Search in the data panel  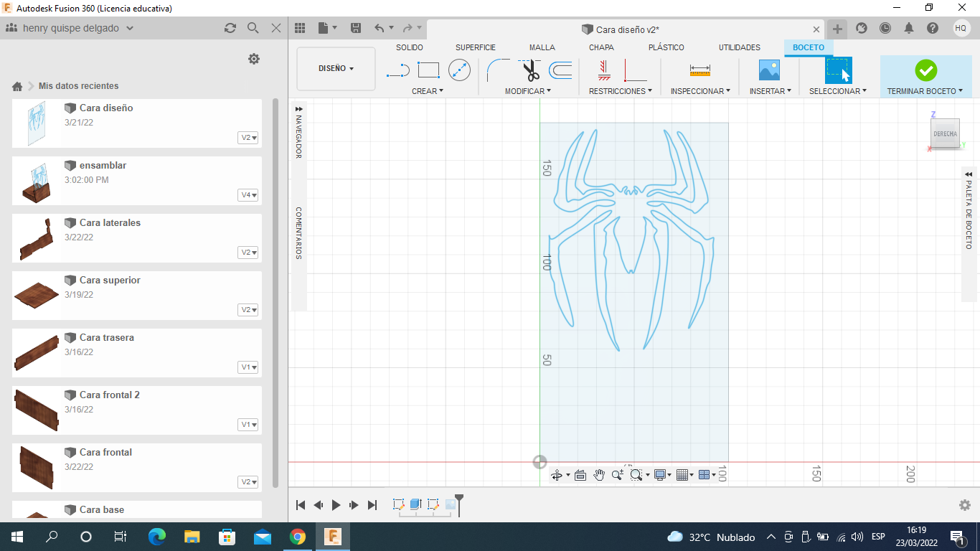253,28
